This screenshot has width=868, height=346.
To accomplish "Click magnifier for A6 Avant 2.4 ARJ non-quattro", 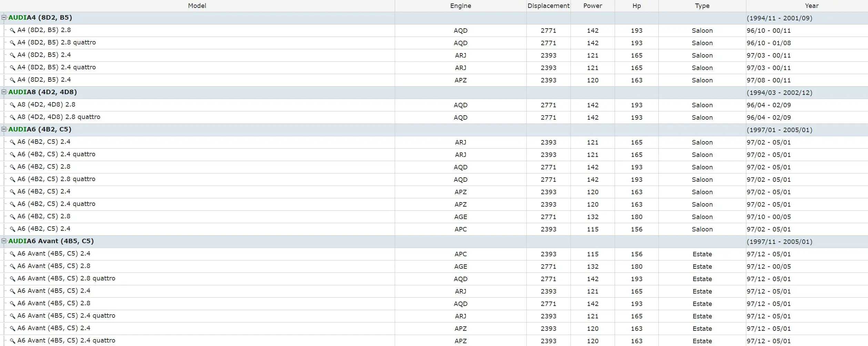I will coord(12,291).
